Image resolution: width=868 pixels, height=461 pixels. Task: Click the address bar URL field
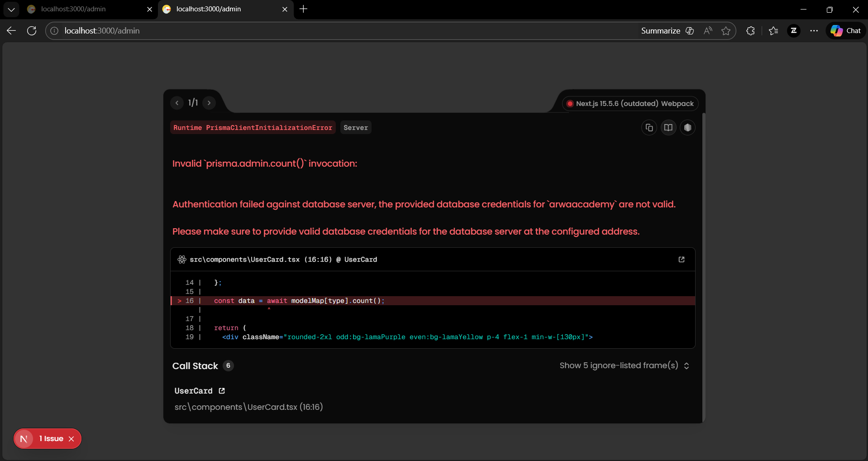tap(317, 31)
